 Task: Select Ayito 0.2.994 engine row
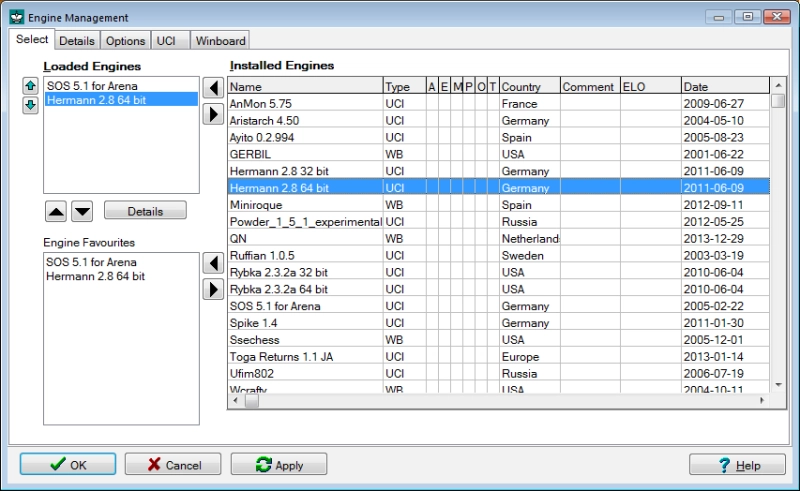(498, 137)
